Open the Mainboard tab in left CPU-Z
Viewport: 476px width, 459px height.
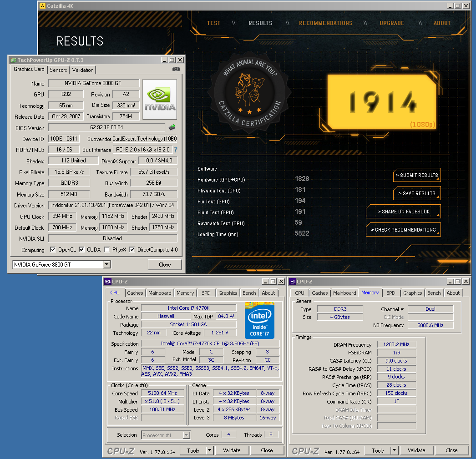pos(160,293)
